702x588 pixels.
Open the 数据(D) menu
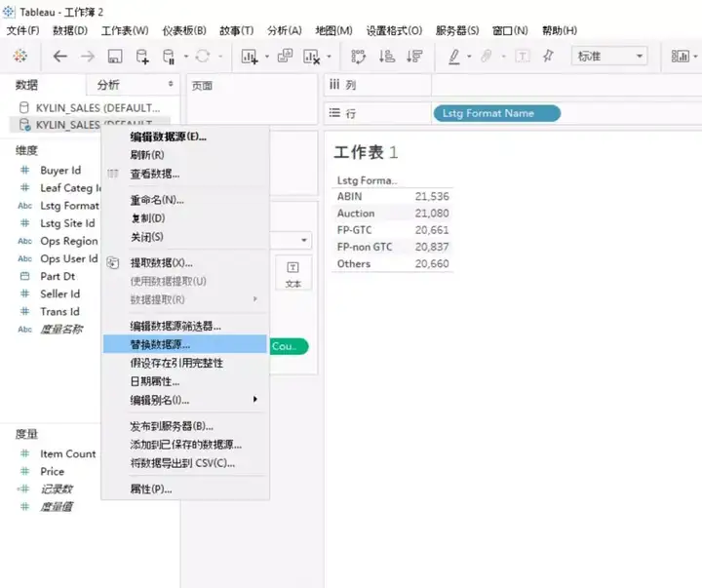[70, 30]
